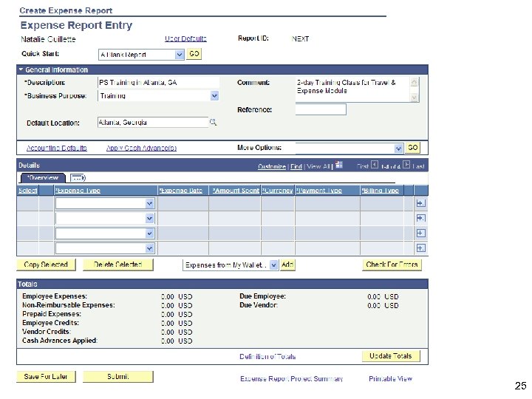Click the name Natalie Ouillette

click(48, 39)
